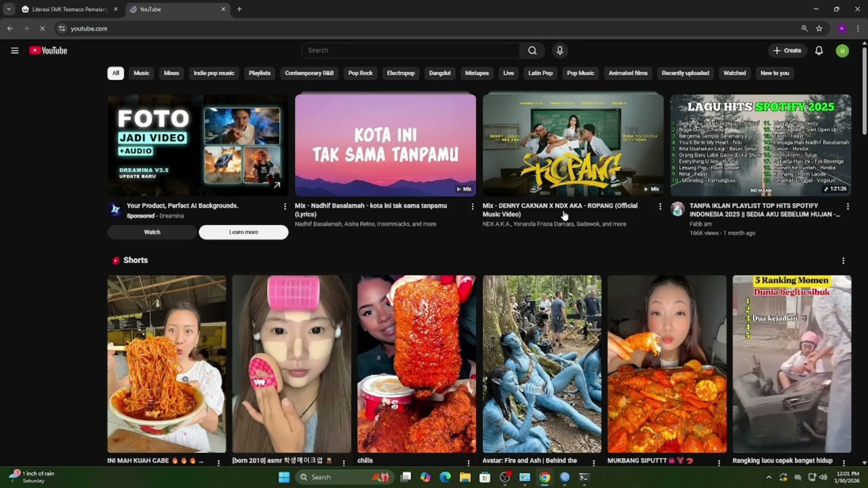Select the Mixes filter chip
Screen dimensions: 868x488
point(172,73)
